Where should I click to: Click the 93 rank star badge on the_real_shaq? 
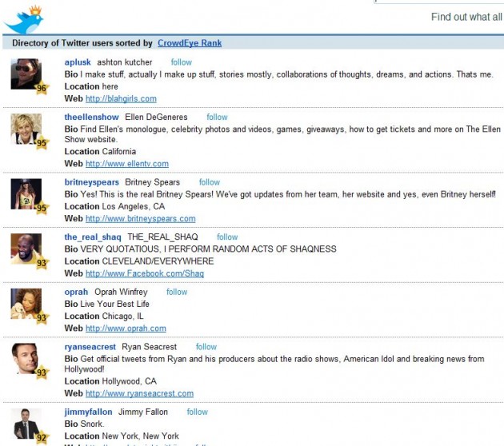42,263
